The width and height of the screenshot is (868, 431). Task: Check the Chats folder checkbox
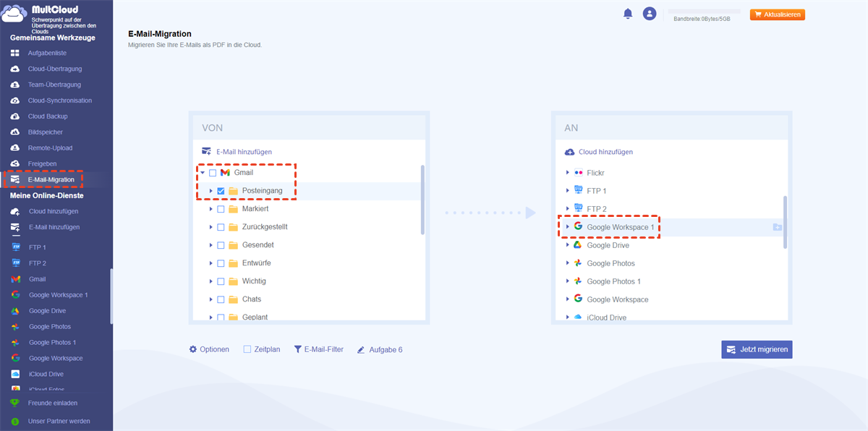(x=221, y=299)
